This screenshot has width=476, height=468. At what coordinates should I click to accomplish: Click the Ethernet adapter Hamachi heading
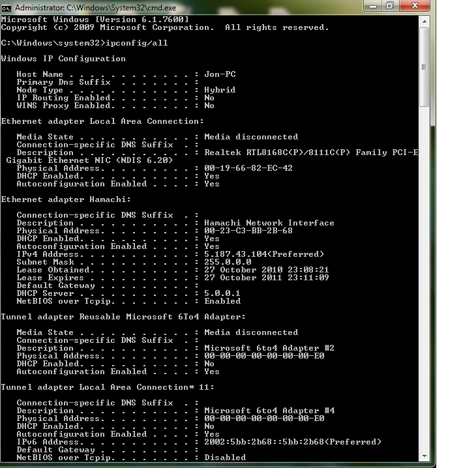tap(66, 199)
